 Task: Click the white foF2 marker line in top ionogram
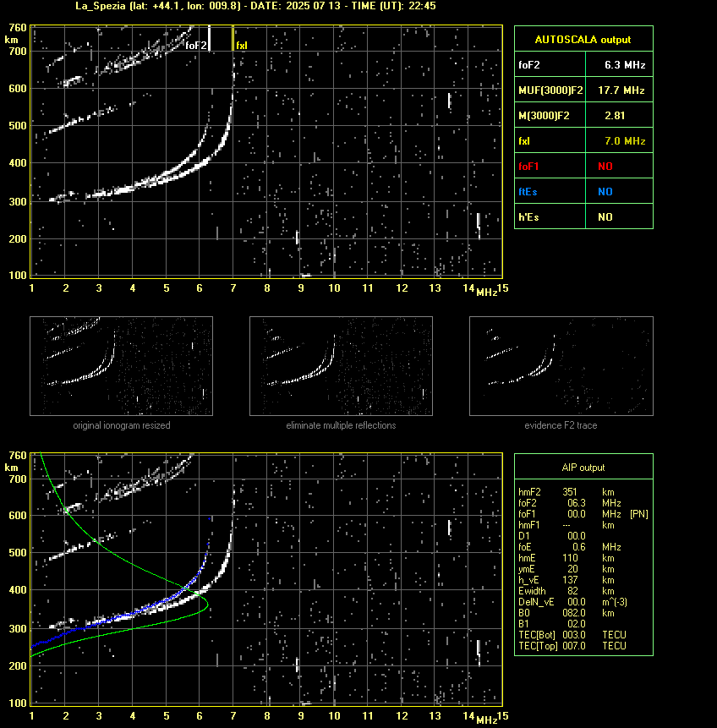(x=209, y=38)
